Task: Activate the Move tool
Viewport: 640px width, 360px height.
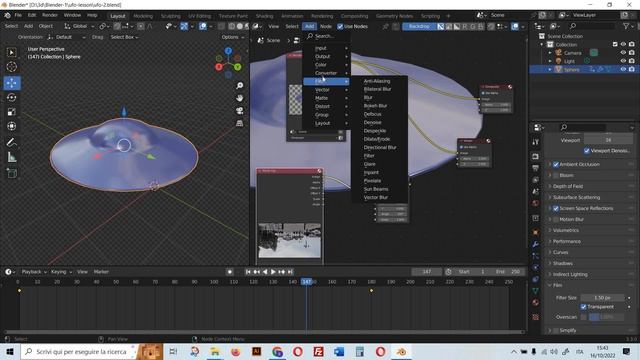Action: [11, 83]
